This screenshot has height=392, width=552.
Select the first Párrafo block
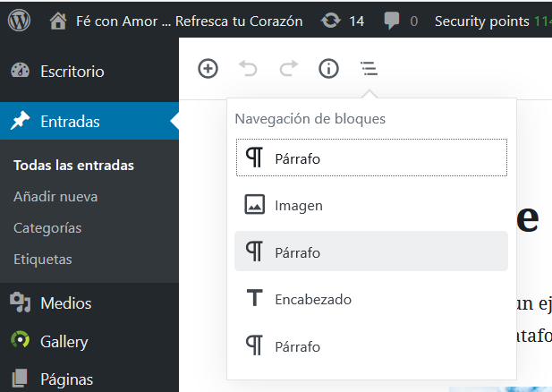coord(371,158)
